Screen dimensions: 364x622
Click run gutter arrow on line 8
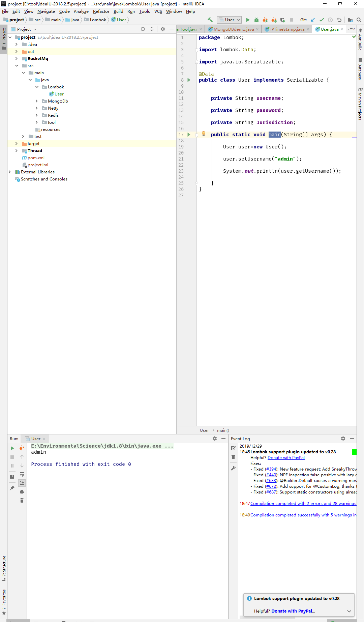pos(189,80)
